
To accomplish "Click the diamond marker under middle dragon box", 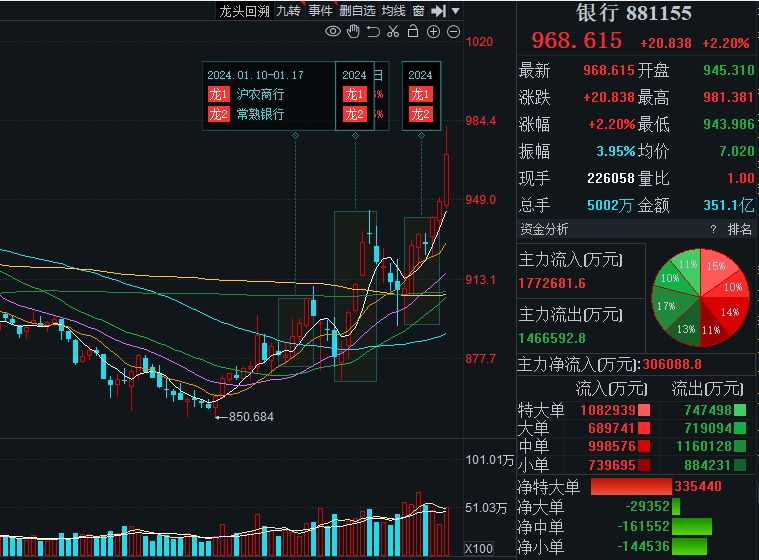I will click(x=355, y=136).
